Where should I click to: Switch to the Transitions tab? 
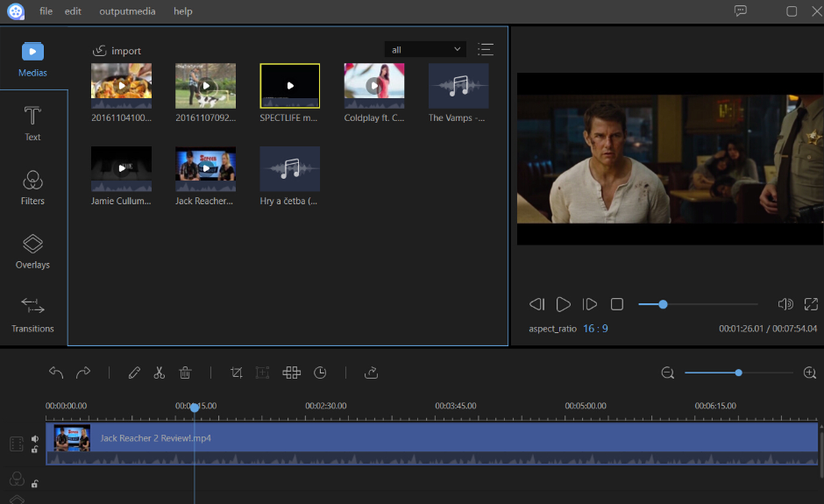click(x=32, y=314)
